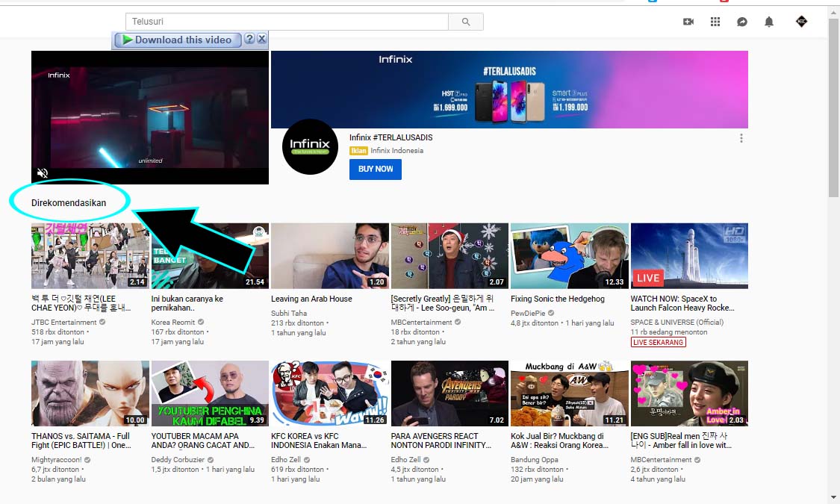Open the Fixing Sonic the Hedgehog thumbnail
The width and height of the screenshot is (840, 504).
[x=570, y=256]
